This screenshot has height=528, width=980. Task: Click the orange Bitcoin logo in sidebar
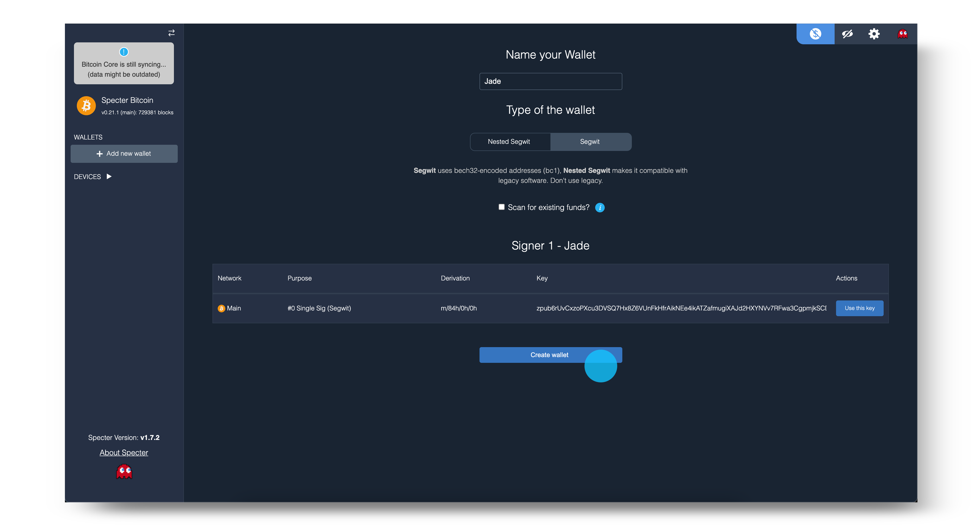pos(86,106)
